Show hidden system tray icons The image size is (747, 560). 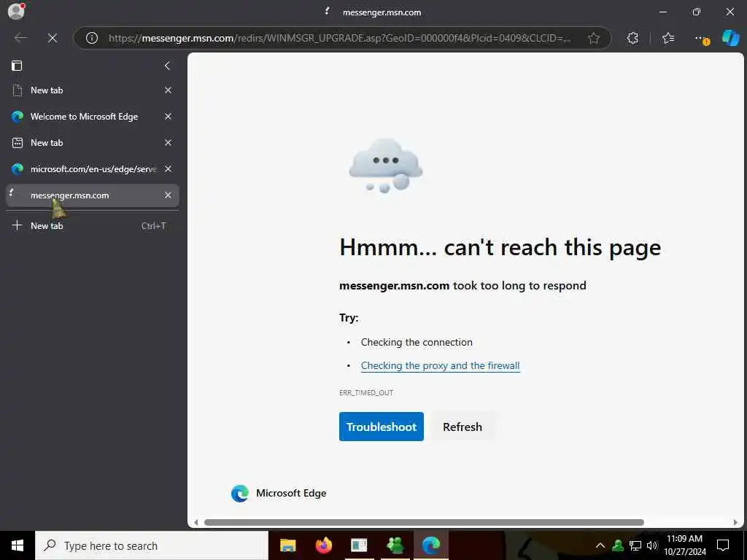(600, 545)
